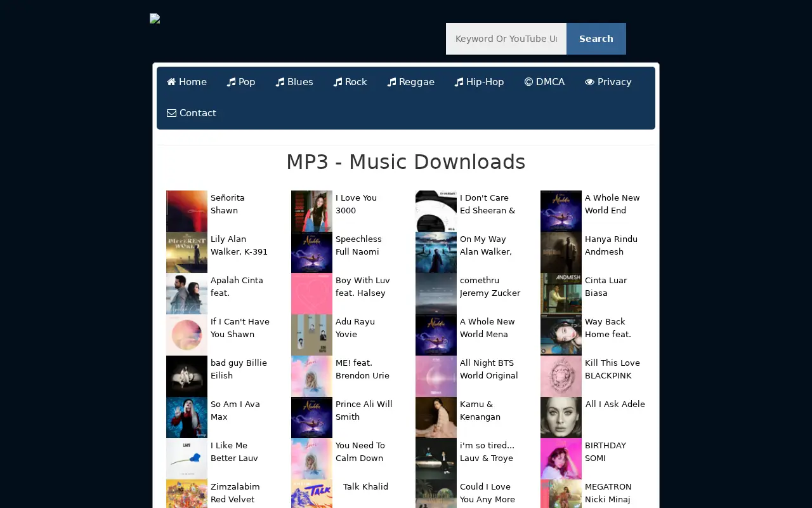The height and width of the screenshot is (508, 812).
Task: Open comethru Jeremy Zucker song link
Action: click(490, 286)
